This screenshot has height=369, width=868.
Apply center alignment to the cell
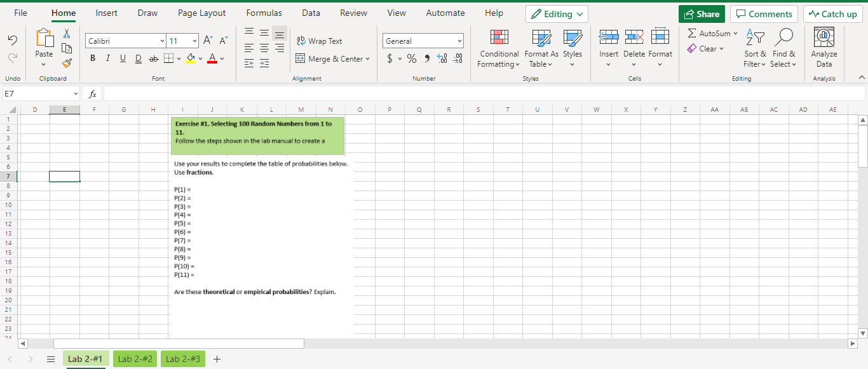pos(264,48)
